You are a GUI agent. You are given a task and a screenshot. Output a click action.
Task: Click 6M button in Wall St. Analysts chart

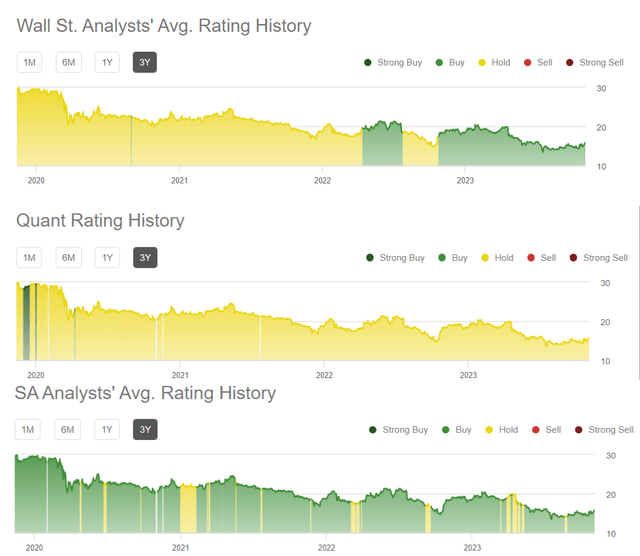click(x=68, y=63)
